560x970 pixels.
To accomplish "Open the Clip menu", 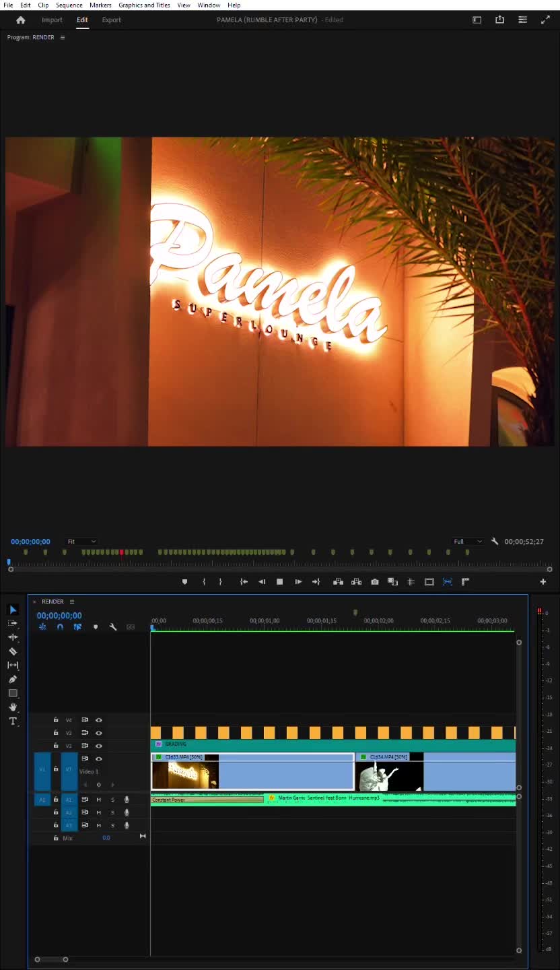I will pyautogui.click(x=43, y=5).
